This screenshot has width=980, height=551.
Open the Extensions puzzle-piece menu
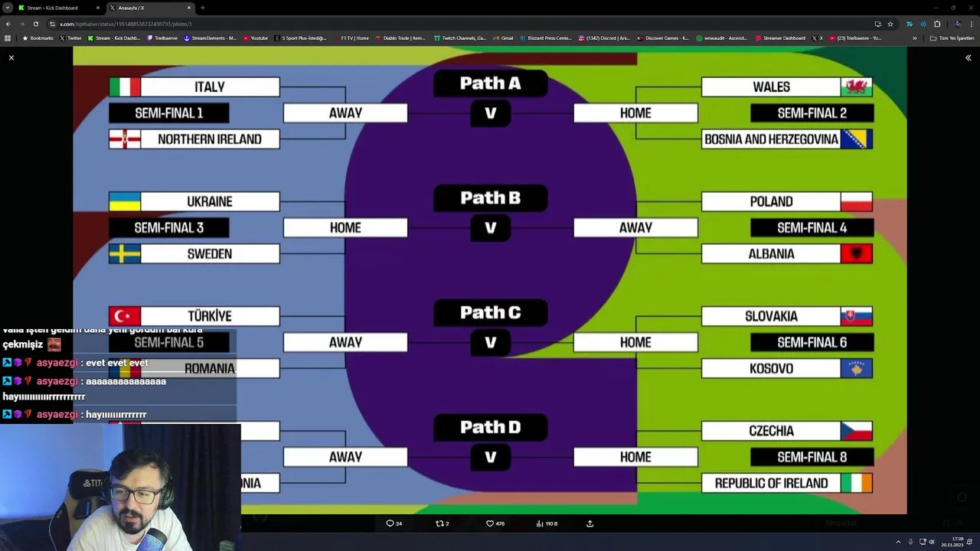click(937, 24)
